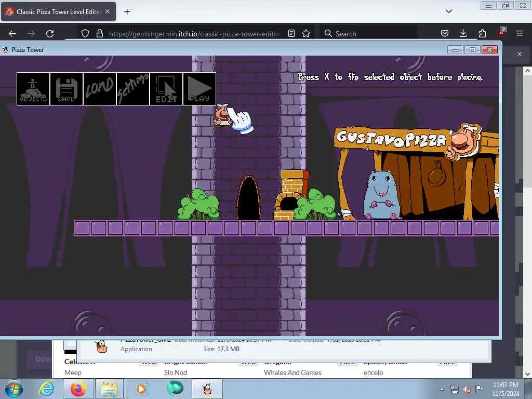
Task: Switch to Firefox on the taskbar
Action: (x=78, y=389)
